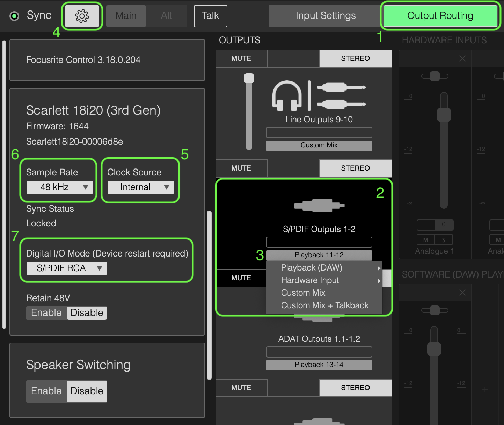Click the S/PDIF Outputs 1-2 connector icon
This screenshot has height=425, width=504.
319,206
